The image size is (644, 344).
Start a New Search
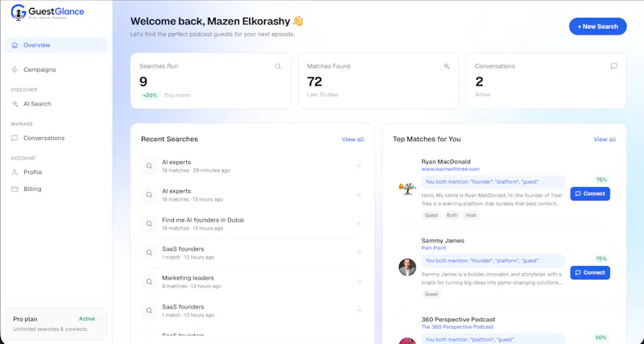(597, 27)
